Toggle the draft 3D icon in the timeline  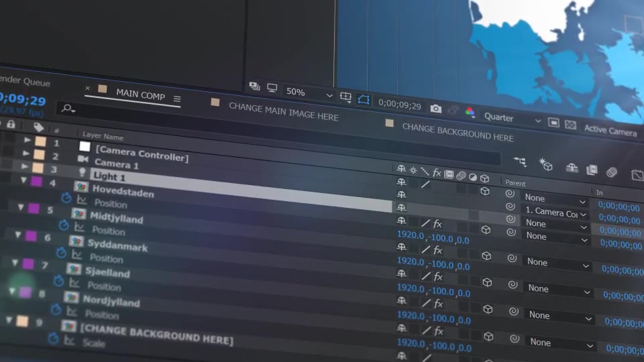tap(546, 165)
